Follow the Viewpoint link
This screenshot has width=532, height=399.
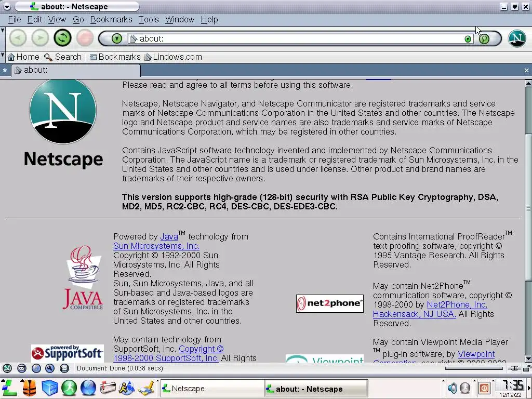point(476,354)
